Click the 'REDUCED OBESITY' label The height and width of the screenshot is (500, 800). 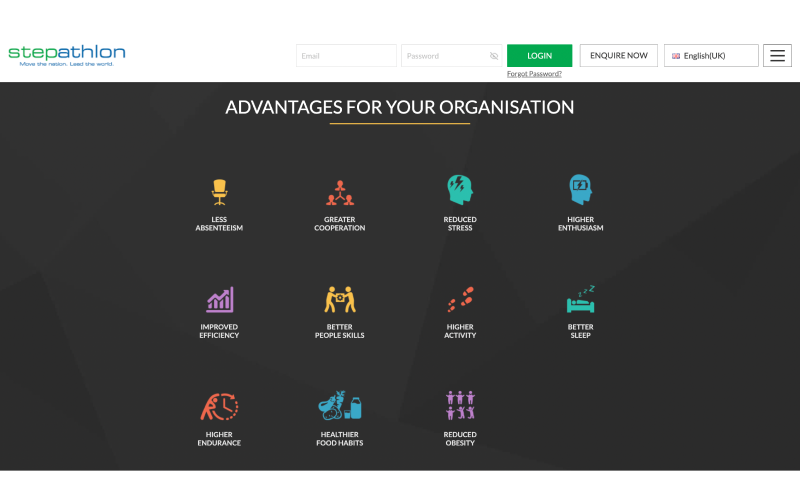pos(460,439)
